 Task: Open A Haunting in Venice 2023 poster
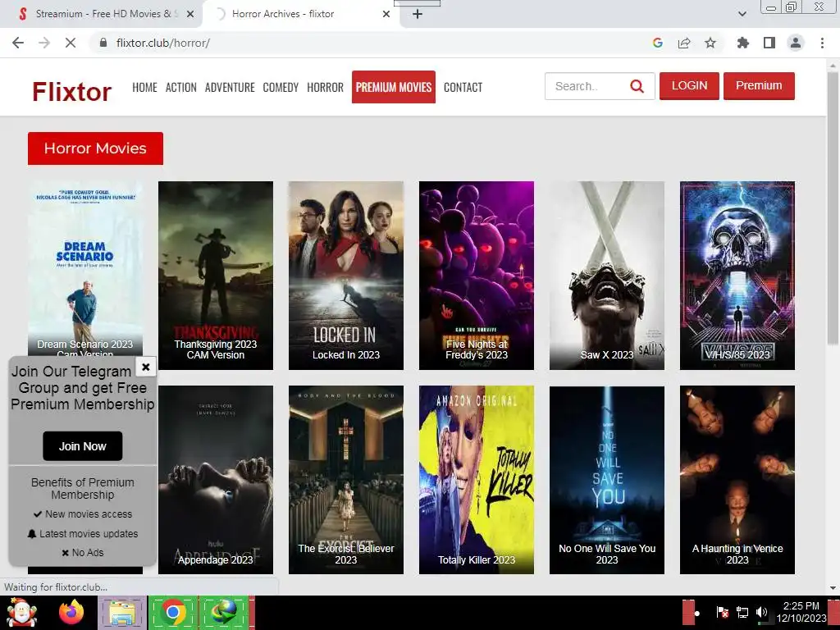[x=737, y=480]
